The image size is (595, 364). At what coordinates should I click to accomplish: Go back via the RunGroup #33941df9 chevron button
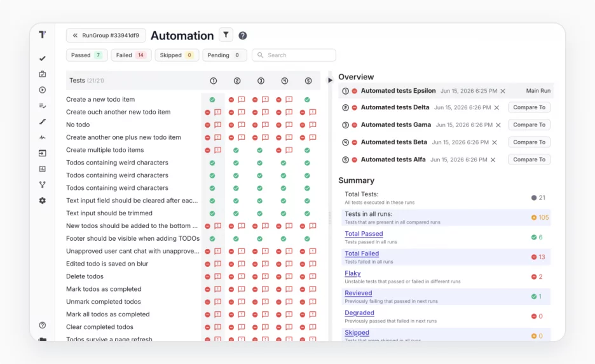coord(106,36)
